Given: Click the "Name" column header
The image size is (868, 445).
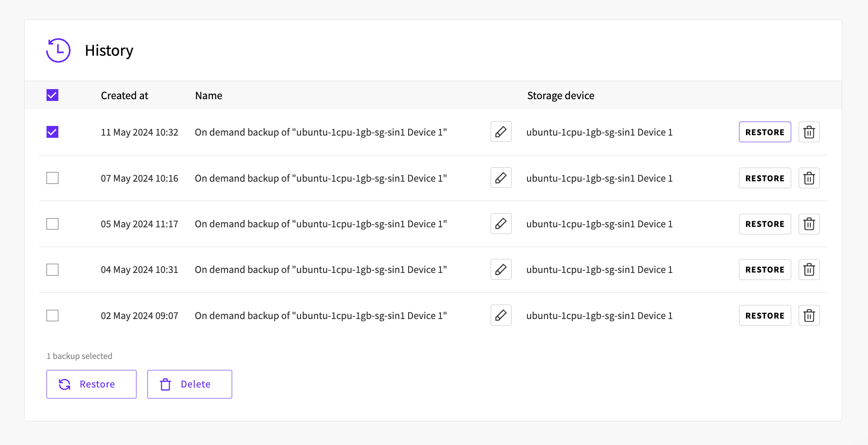Looking at the screenshot, I should click(x=208, y=96).
